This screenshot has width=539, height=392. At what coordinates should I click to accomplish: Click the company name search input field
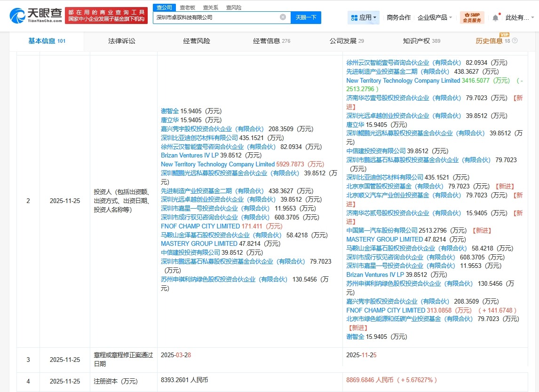point(216,17)
